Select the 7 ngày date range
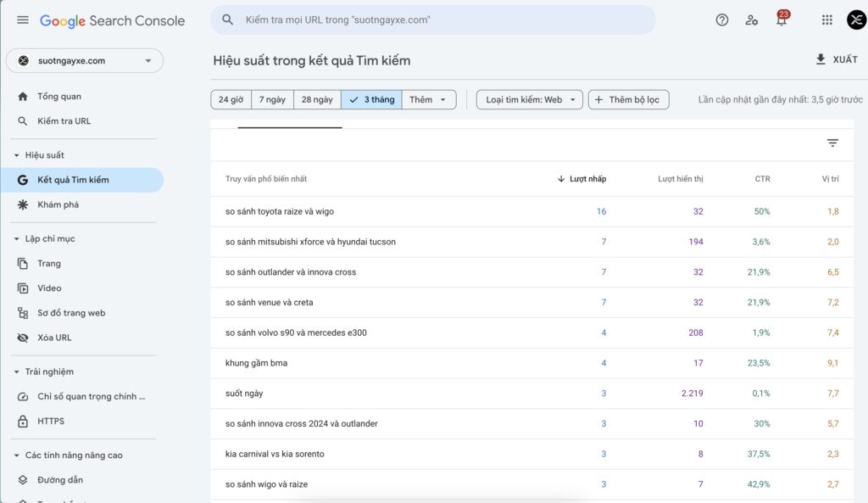This screenshot has height=503, width=868. tap(272, 100)
